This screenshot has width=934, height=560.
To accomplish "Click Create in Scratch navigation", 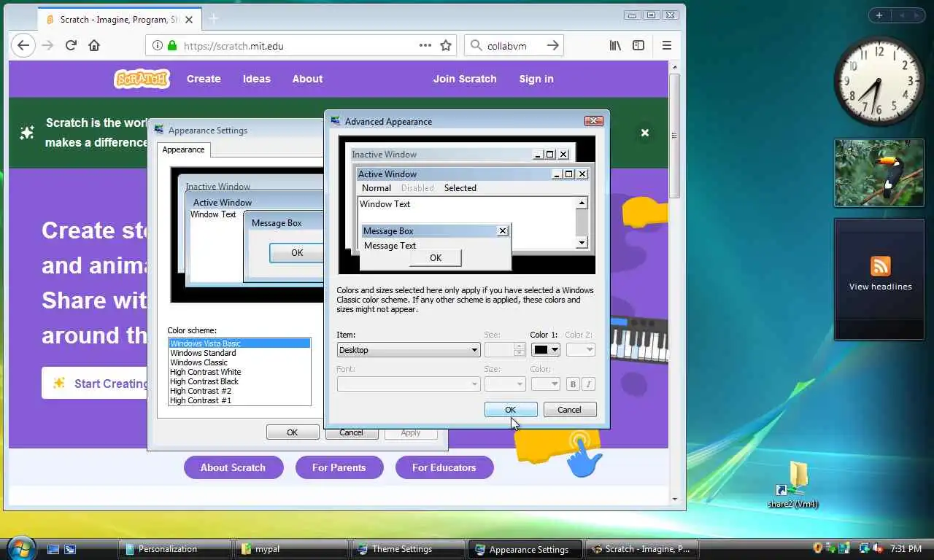I will (204, 79).
